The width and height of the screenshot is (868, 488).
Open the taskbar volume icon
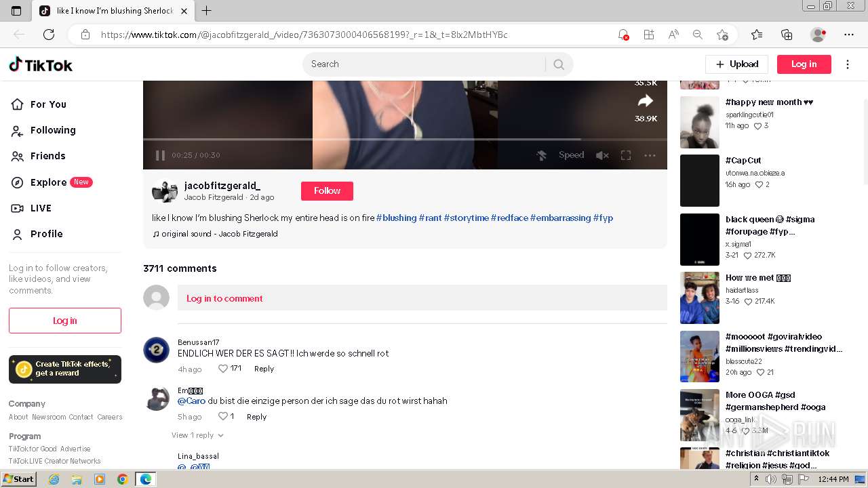pos(771,479)
